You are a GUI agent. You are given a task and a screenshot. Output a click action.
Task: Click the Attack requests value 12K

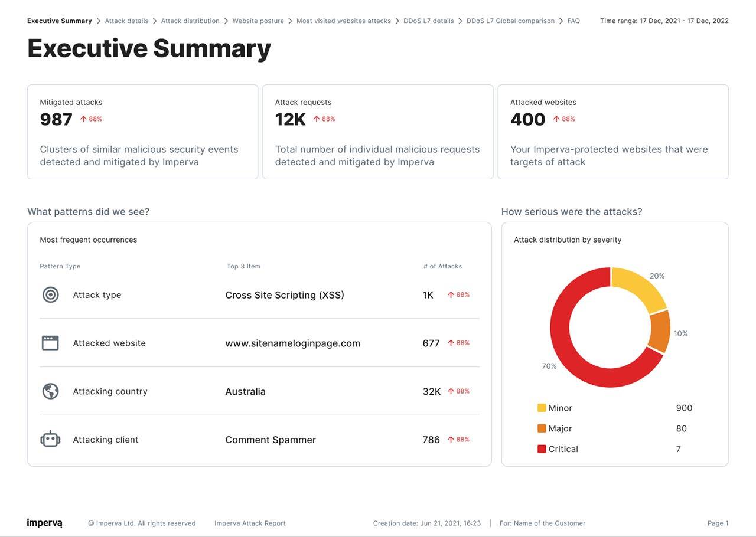coord(291,119)
